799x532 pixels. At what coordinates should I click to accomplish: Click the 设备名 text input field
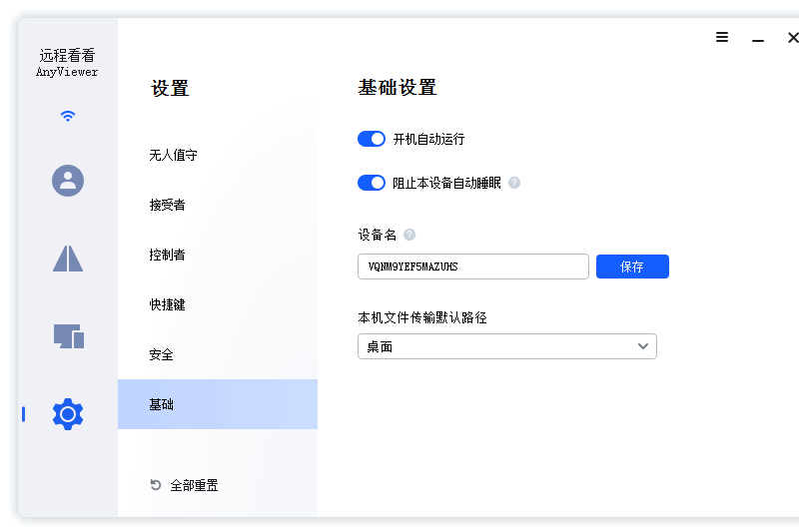coord(472,266)
